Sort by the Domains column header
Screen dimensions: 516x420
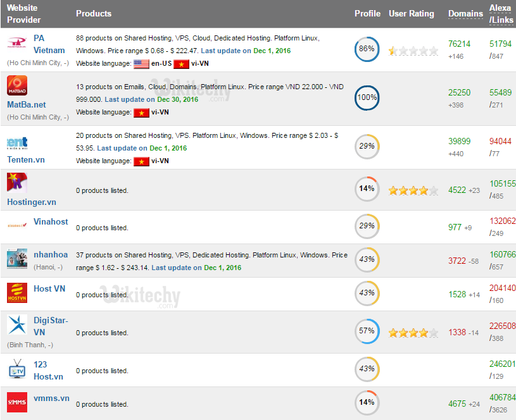click(x=465, y=13)
